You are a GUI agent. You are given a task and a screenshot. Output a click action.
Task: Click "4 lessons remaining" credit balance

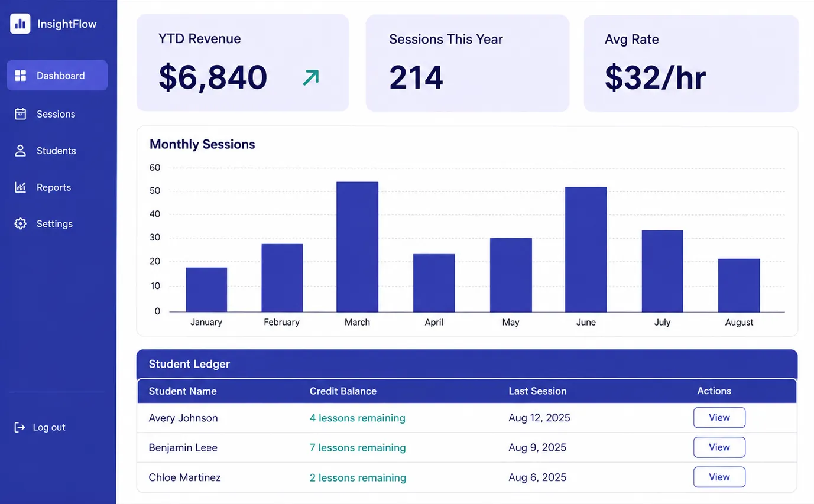[x=358, y=418]
